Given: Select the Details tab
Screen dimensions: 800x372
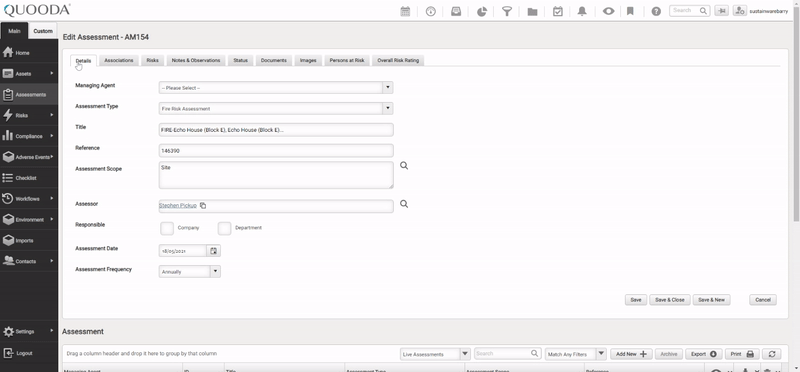Looking at the screenshot, I should click(x=83, y=61).
